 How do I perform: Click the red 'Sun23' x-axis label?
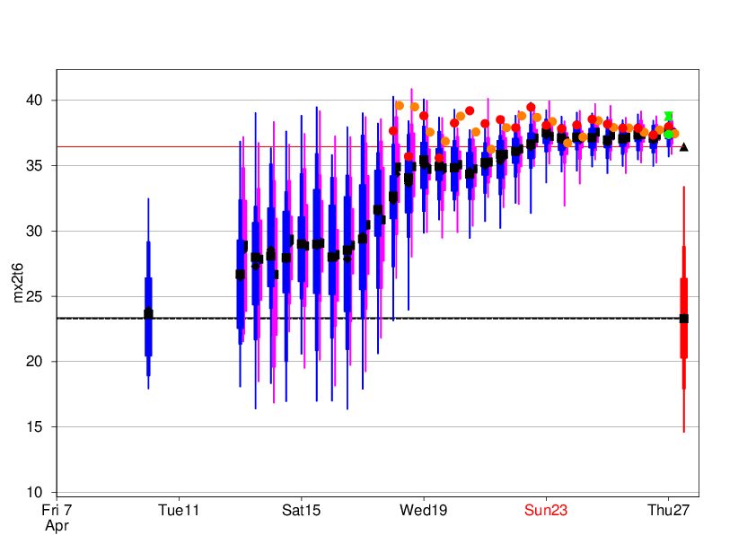click(546, 510)
